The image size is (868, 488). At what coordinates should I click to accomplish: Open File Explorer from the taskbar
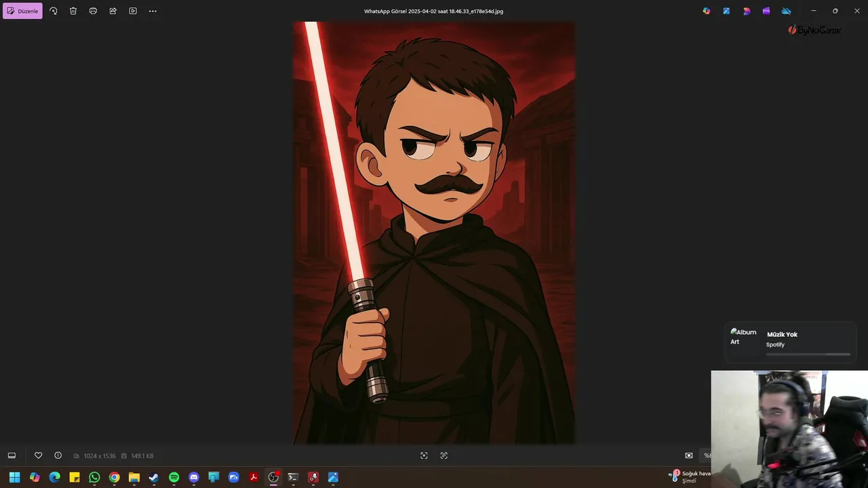click(x=134, y=477)
